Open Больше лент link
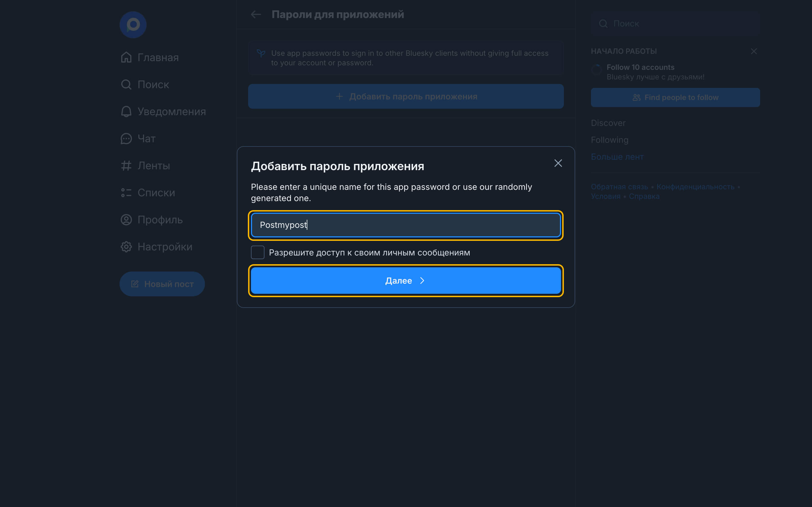The width and height of the screenshot is (812, 507). click(x=617, y=157)
